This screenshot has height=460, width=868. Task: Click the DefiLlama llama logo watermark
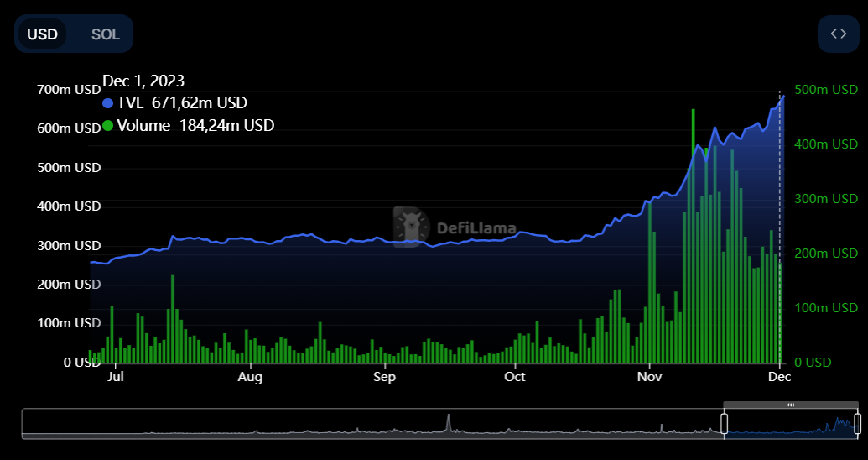410,227
